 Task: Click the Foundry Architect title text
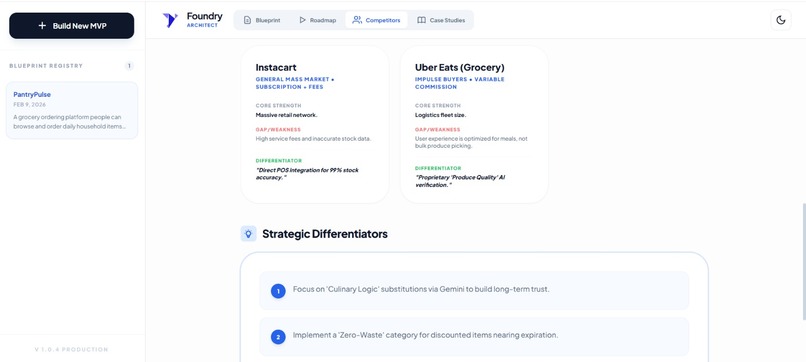[x=205, y=20]
